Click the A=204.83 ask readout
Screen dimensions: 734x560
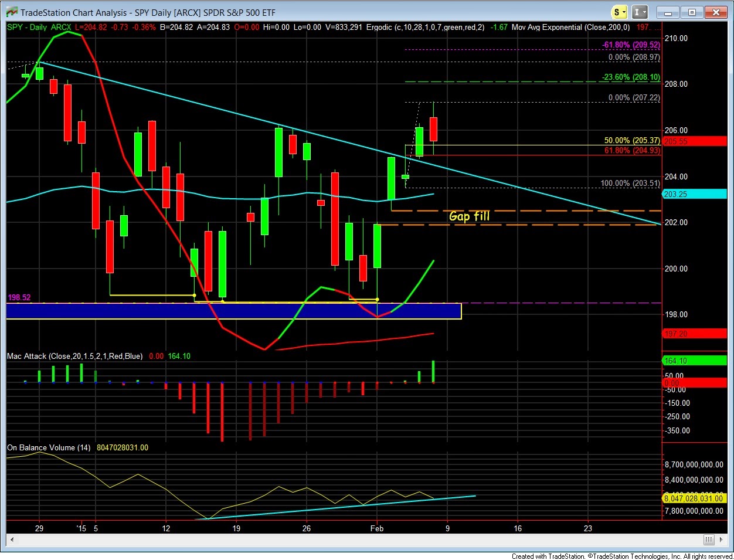[213, 28]
